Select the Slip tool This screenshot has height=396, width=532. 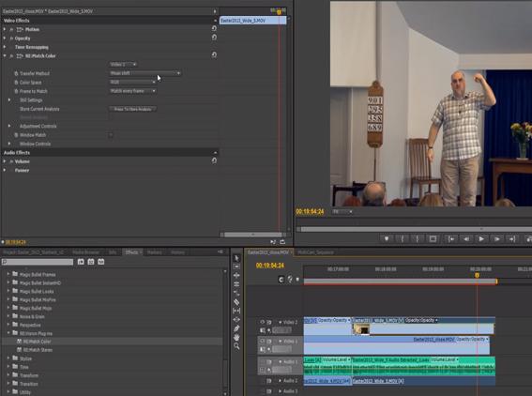(236, 311)
